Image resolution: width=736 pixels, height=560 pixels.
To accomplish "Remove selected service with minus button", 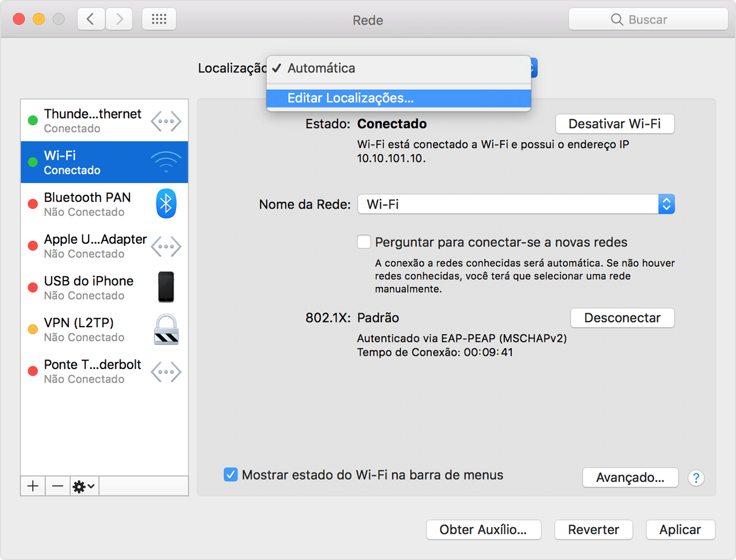I will pos(57,486).
